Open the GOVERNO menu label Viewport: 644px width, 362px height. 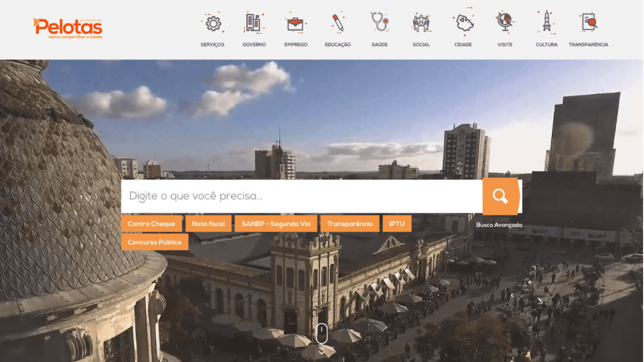(x=254, y=45)
